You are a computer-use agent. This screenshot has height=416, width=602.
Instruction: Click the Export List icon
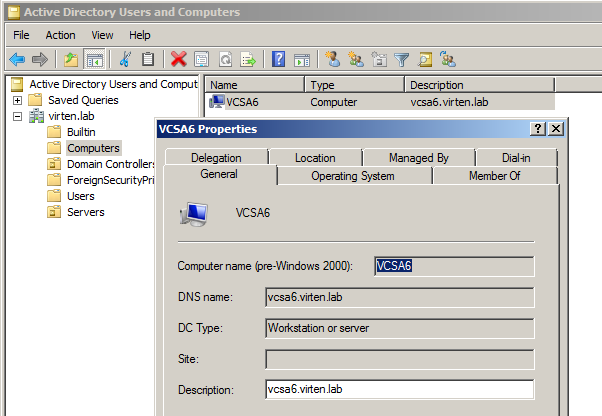coord(248,59)
